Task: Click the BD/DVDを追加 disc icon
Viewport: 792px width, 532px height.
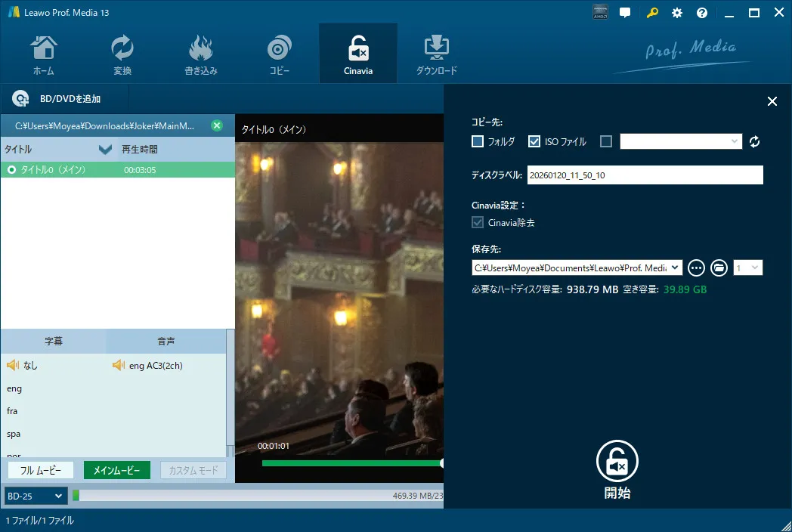Action: click(20, 98)
